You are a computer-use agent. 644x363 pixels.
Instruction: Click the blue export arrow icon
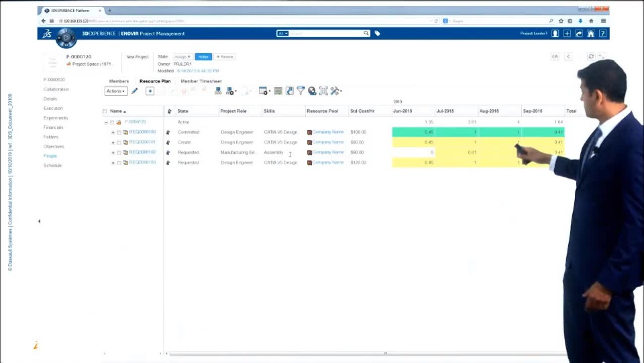(x=290, y=91)
